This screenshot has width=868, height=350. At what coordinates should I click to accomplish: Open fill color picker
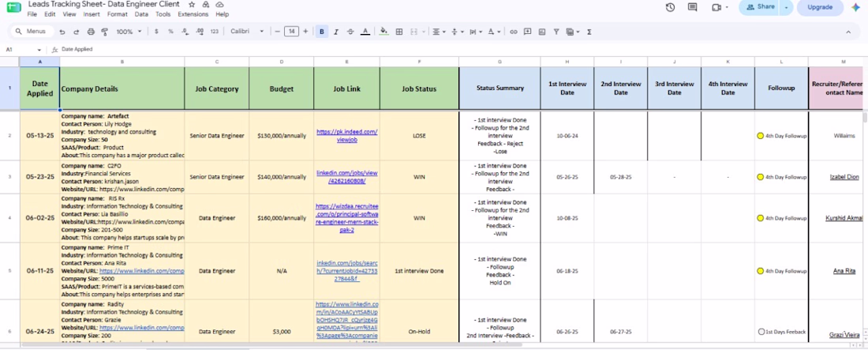point(383,32)
